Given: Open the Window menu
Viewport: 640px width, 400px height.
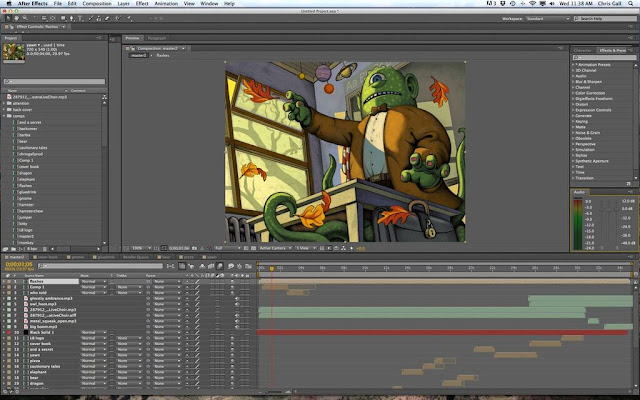Looking at the screenshot, I should 209,4.
